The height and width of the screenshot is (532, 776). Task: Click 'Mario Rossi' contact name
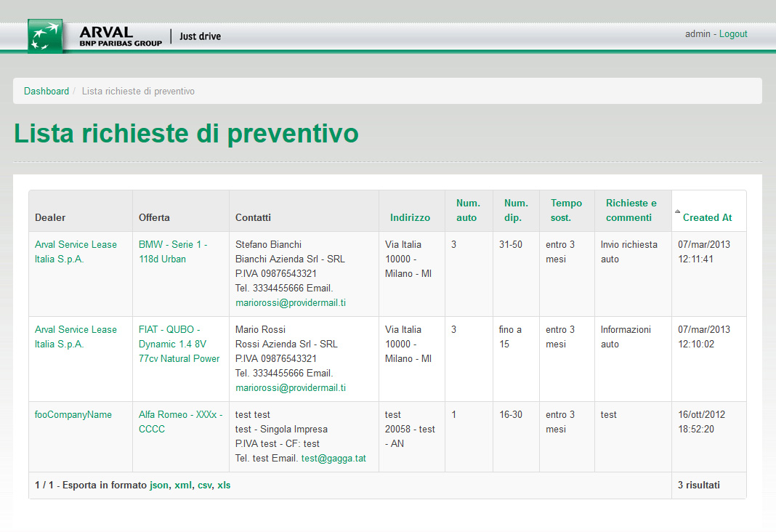pyautogui.click(x=260, y=329)
